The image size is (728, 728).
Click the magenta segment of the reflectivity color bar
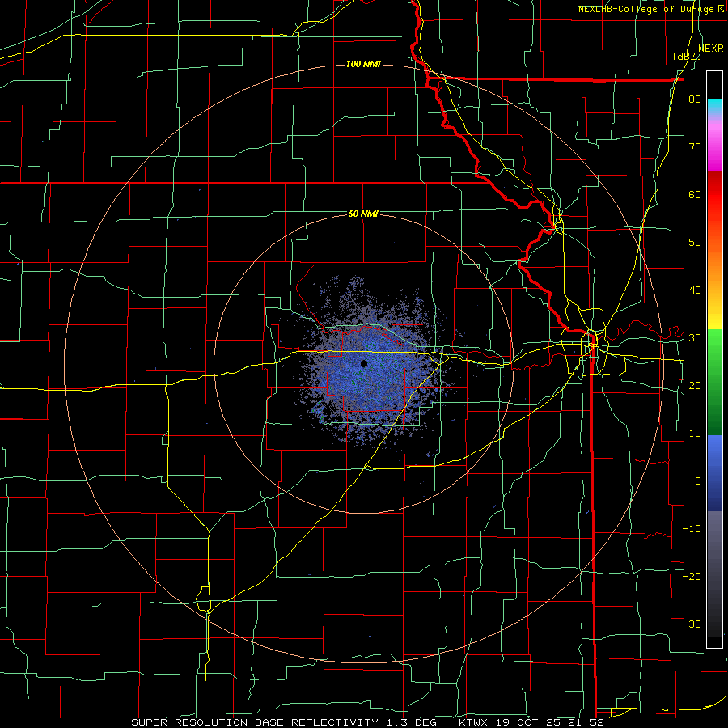[714, 147]
